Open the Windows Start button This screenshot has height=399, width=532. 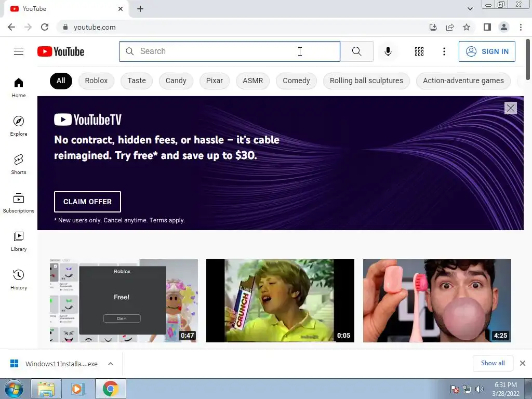click(14, 389)
